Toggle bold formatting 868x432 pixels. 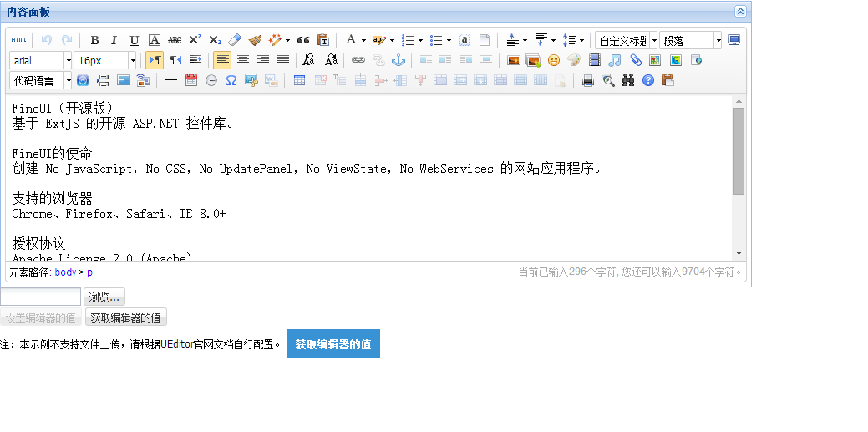94,40
